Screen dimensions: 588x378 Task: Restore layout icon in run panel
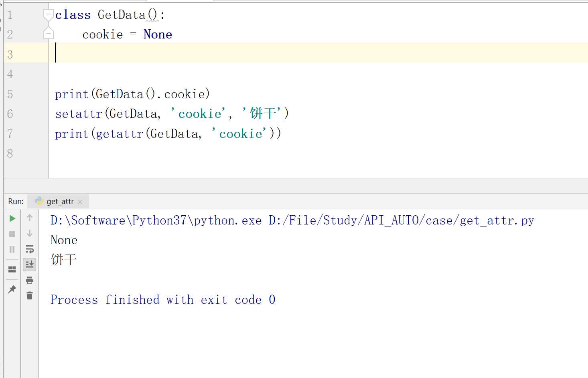click(x=12, y=269)
